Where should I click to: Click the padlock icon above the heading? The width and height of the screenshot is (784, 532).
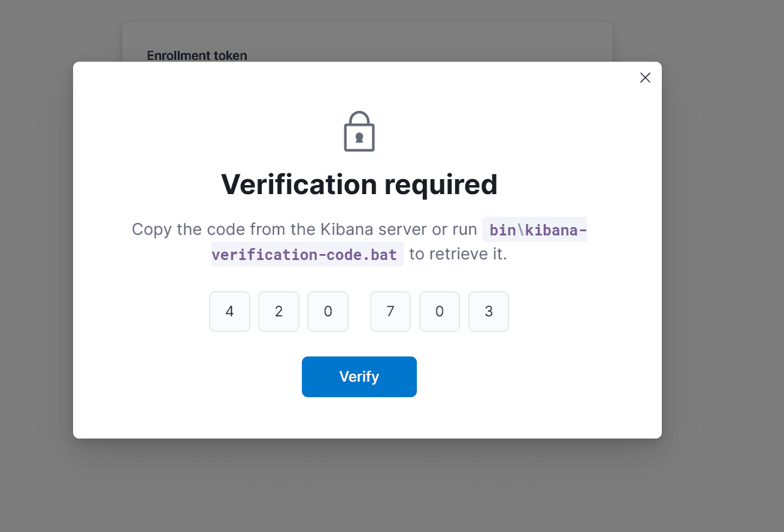click(x=359, y=131)
